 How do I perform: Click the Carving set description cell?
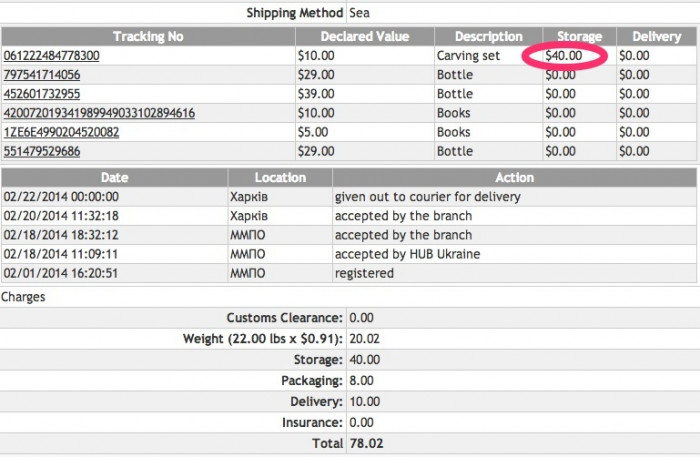point(468,56)
